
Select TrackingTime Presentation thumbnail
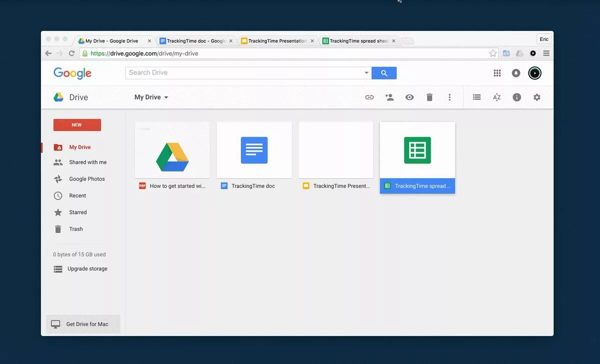[336, 150]
